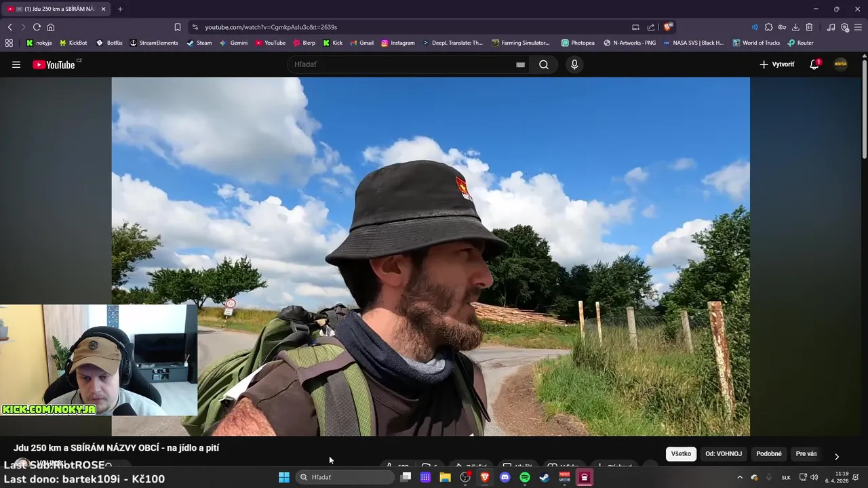Show more chips with the right arrow
The image size is (868, 488).
pos(836,456)
